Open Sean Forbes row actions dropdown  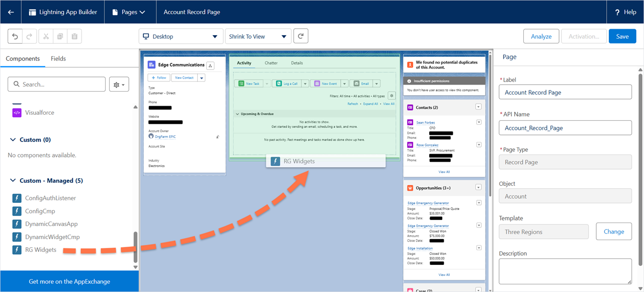(479, 122)
